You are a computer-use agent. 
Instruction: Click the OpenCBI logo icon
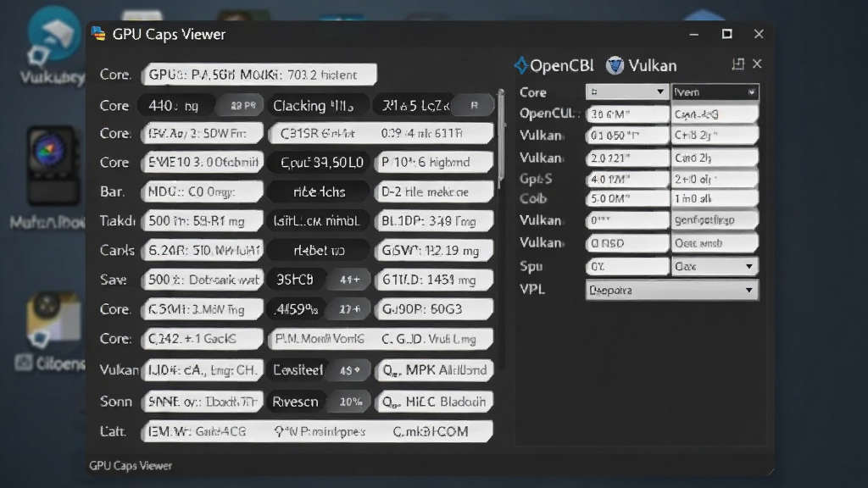(521, 65)
